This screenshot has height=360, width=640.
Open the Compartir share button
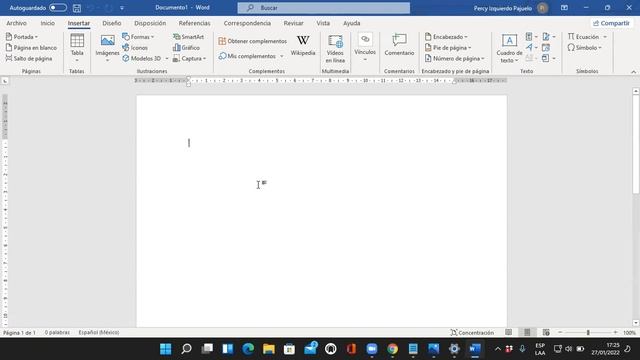click(611, 23)
